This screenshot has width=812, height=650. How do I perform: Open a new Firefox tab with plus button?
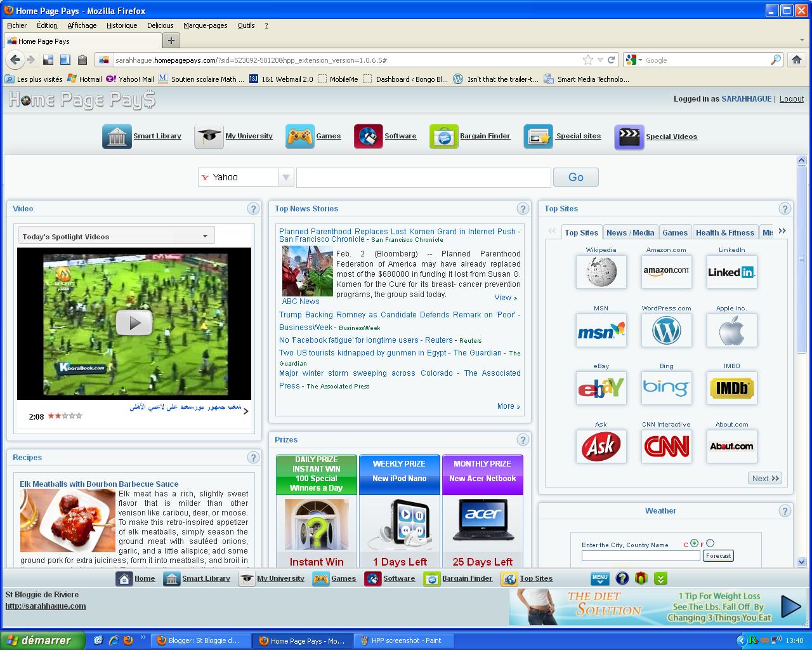171,41
